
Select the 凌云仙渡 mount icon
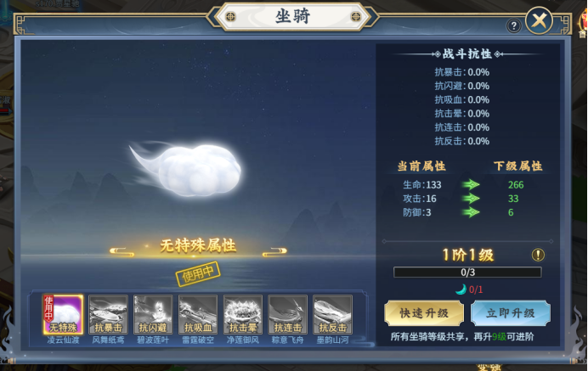coord(63,314)
